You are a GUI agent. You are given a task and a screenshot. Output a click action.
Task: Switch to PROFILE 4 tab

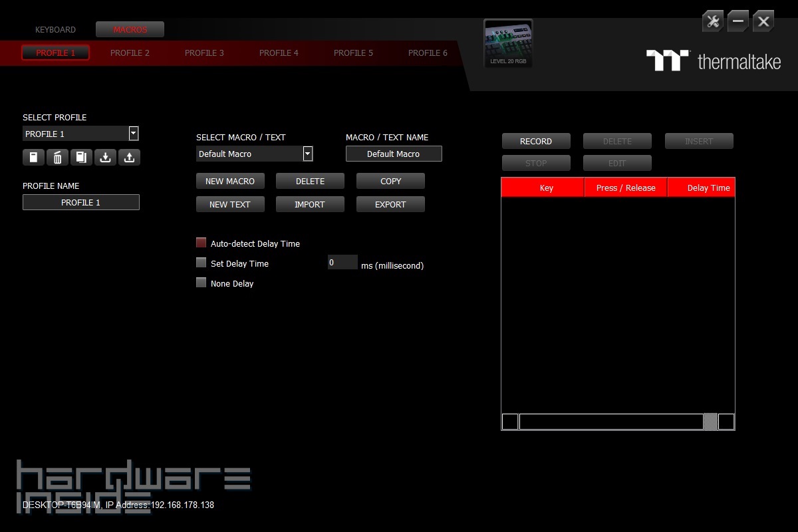click(x=279, y=53)
